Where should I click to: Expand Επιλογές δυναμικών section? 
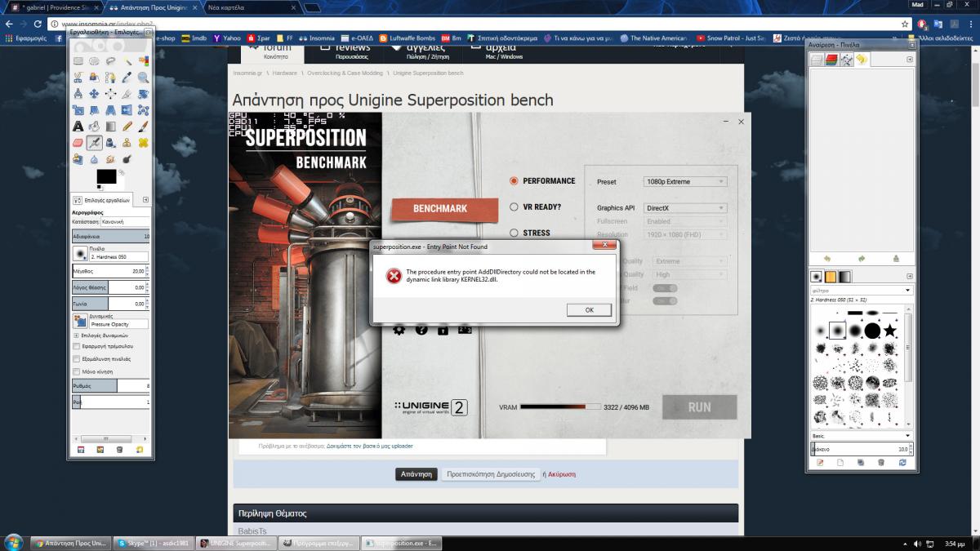pos(77,335)
